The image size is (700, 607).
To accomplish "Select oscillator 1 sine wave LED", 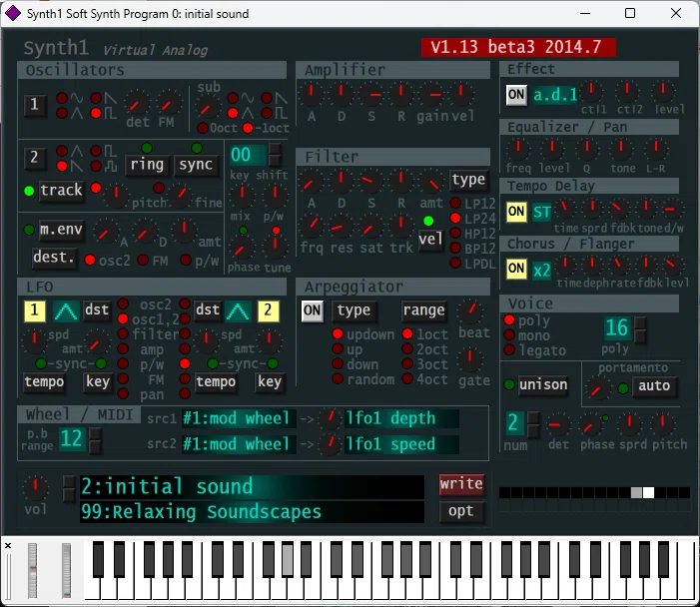I will click(x=62, y=98).
